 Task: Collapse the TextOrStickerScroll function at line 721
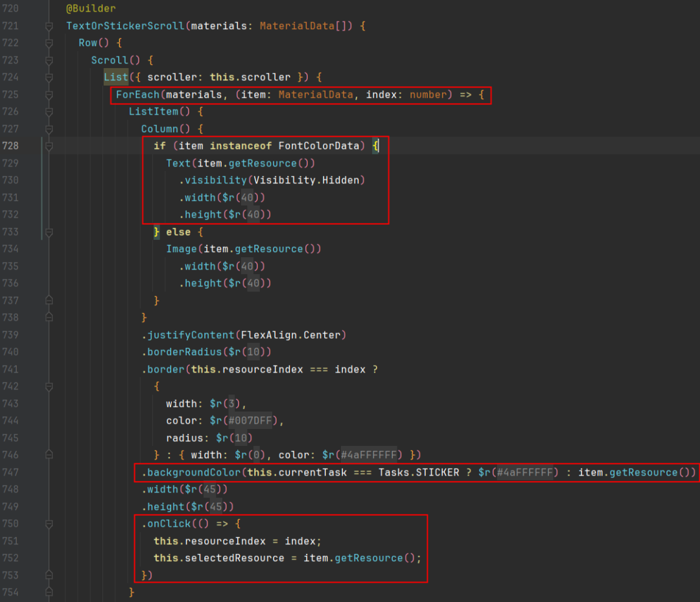[x=49, y=27]
